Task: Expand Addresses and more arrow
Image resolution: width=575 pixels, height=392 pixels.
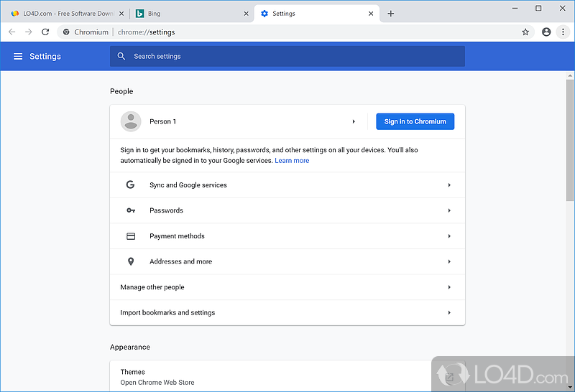Action: tap(449, 261)
